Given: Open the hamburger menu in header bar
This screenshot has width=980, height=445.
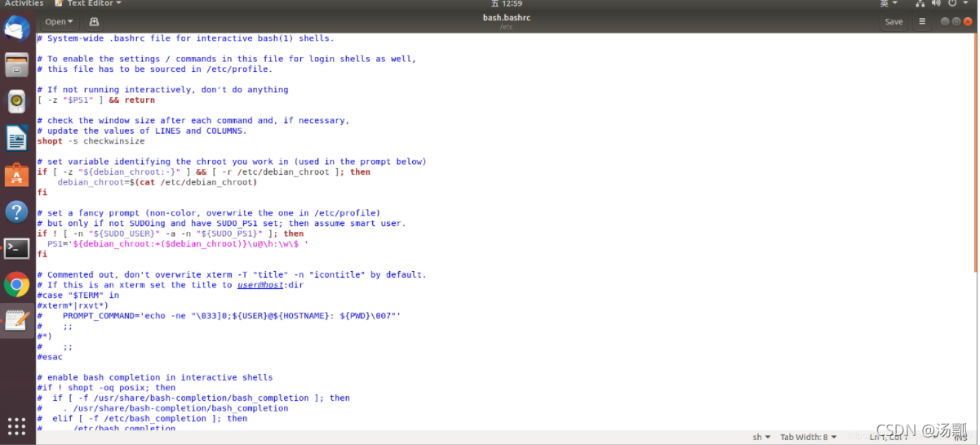Looking at the screenshot, I should point(922,22).
